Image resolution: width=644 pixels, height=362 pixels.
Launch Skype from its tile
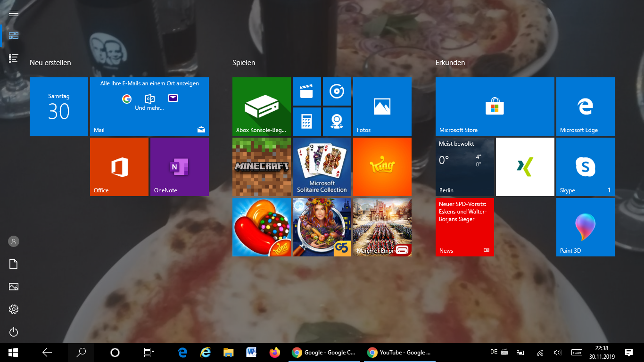click(585, 167)
